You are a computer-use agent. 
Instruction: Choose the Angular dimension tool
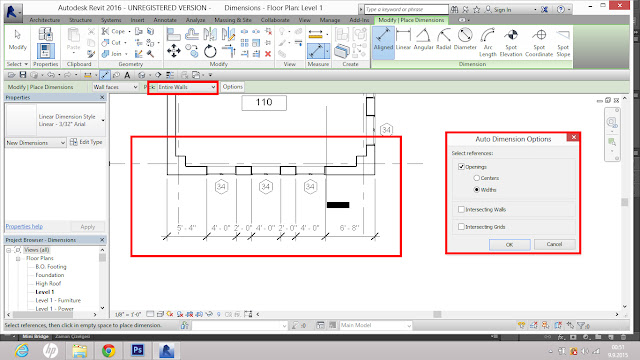423,40
